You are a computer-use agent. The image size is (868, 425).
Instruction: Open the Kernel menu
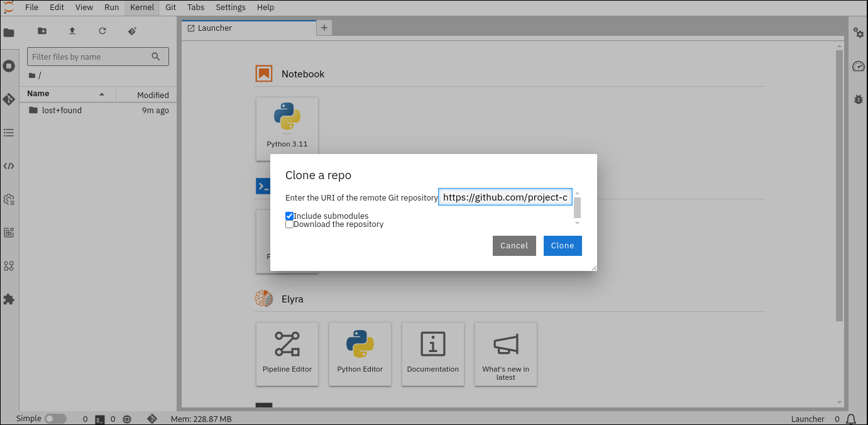pyautogui.click(x=142, y=8)
